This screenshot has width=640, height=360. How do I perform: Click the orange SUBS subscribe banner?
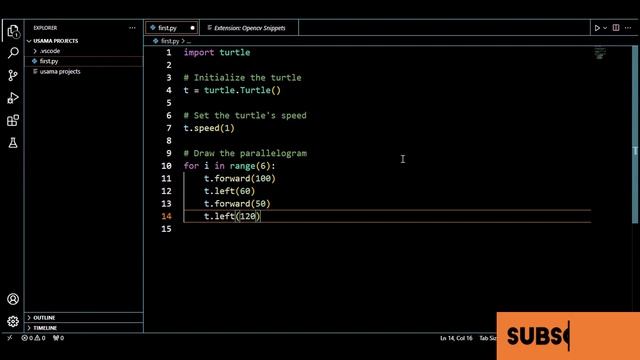568,336
